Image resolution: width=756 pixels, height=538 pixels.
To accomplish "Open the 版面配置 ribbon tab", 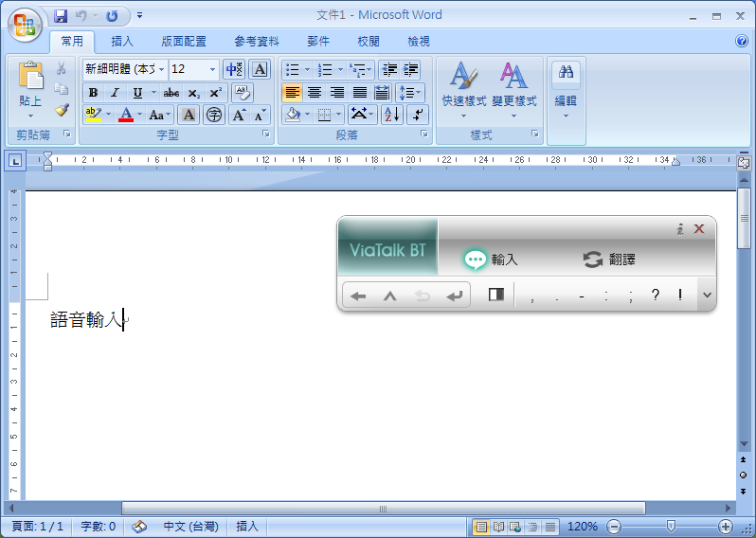I will coord(184,41).
